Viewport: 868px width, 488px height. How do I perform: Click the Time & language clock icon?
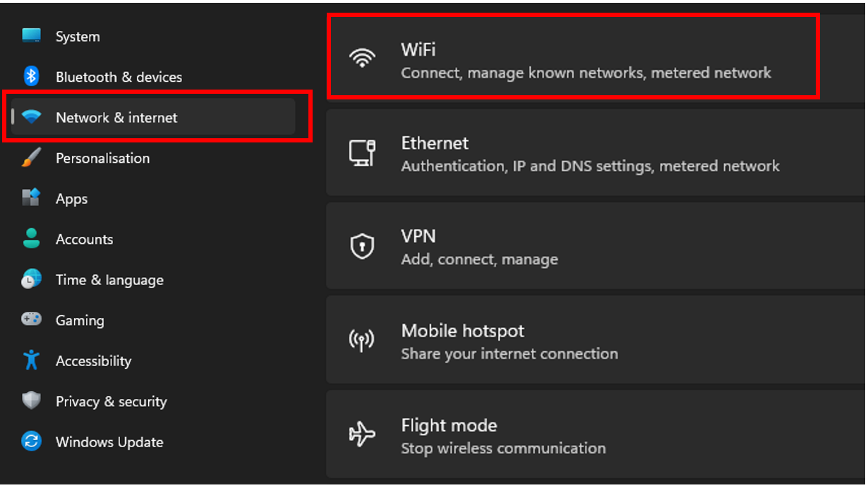[x=32, y=279]
